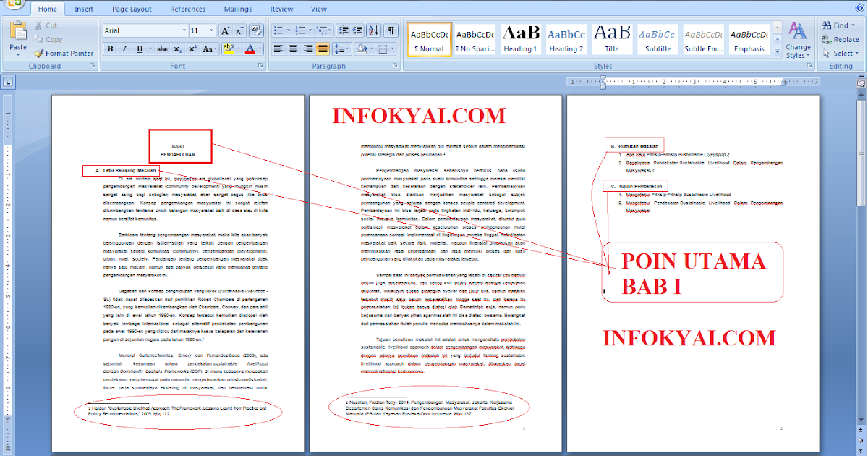868x456 pixels.
Task: Switch to the View tab
Action: click(x=319, y=9)
